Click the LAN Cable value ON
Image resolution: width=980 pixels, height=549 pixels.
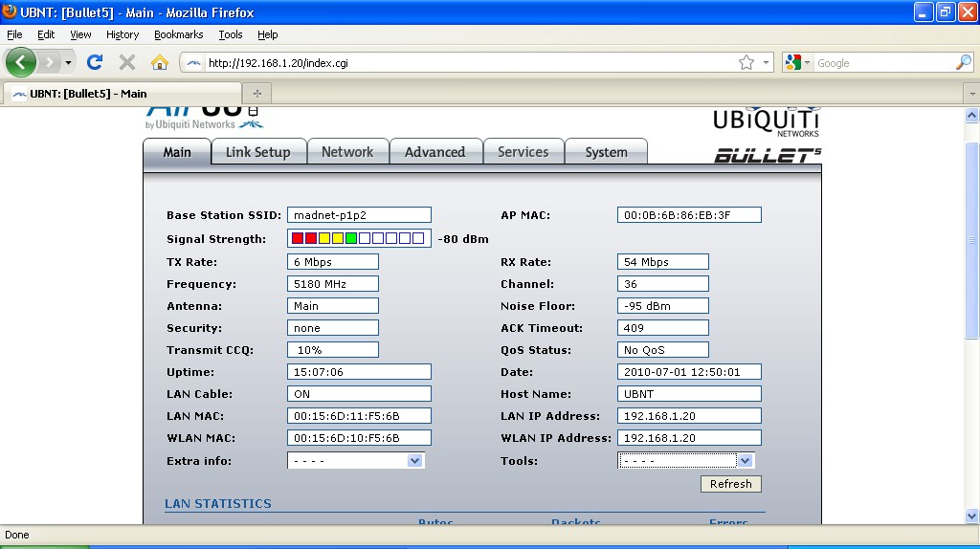[x=359, y=394]
